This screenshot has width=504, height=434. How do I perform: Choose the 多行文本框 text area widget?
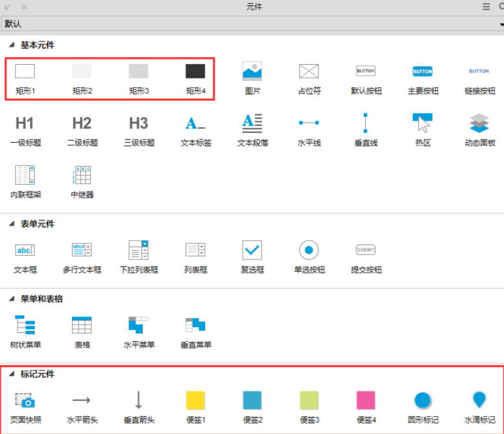[82, 258]
